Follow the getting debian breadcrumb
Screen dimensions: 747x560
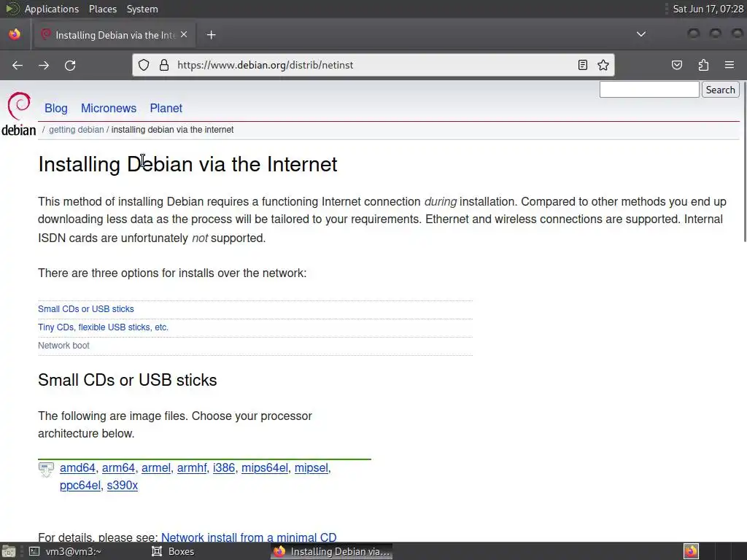[76, 130]
